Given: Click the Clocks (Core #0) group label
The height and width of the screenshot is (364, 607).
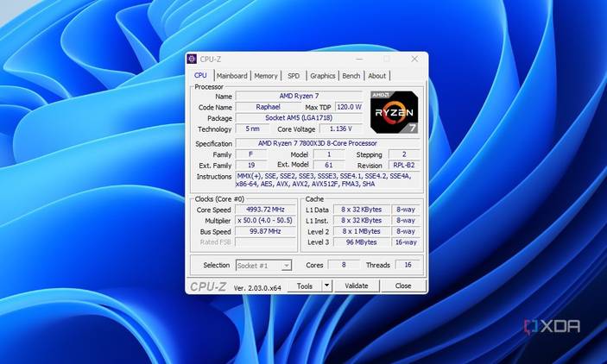Looking at the screenshot, I should pyautogui.click(x=219, y=199).
